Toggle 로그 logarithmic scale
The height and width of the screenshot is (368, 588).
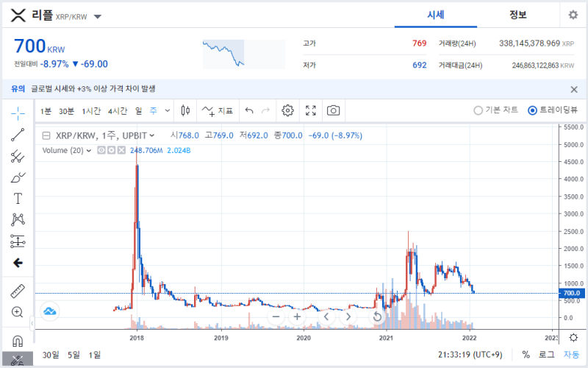tap(546, 355)
